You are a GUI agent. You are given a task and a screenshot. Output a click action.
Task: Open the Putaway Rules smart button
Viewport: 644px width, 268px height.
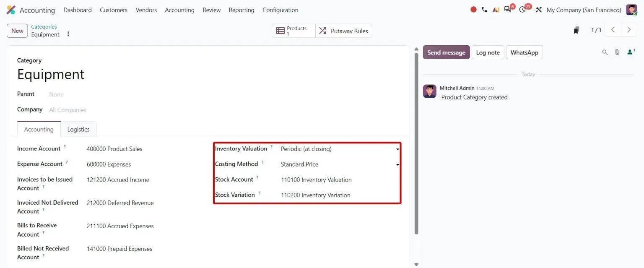pyautogui.click(x=344, y=31)
